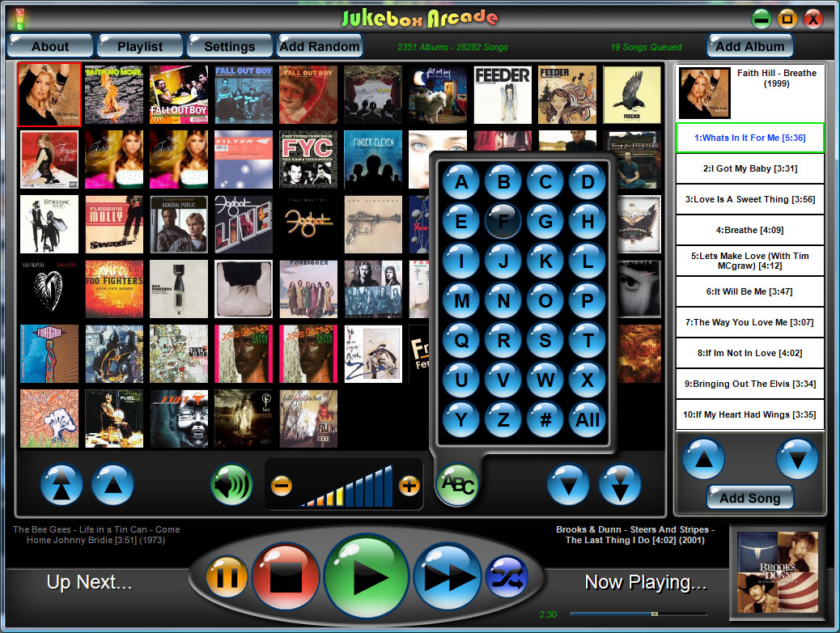This screenshot has width=840, height=633.
Task: Open the Foghat Live album cover
Action: [x=244, y=224]
